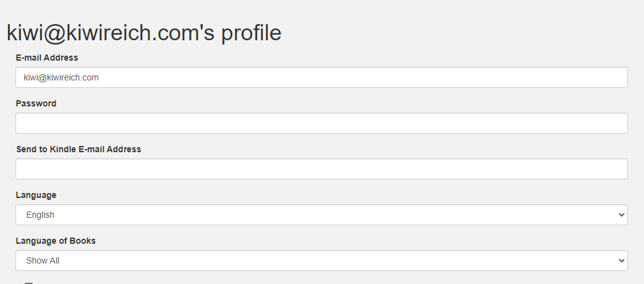This screenshot has width=644, height=284.
Task: Select the "Show All" value text
Action: click(x=43, y=260)
